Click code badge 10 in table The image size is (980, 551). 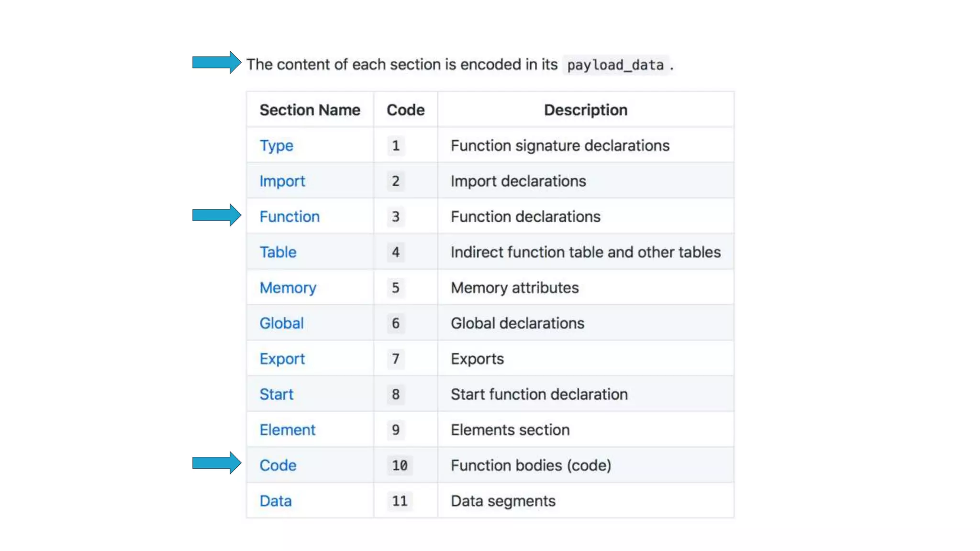[400, 465]
